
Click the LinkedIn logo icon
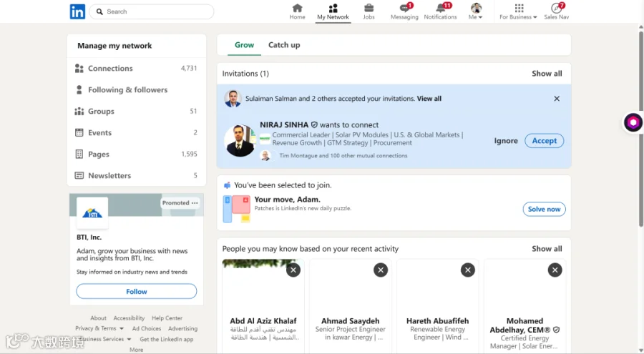[77, 11]
